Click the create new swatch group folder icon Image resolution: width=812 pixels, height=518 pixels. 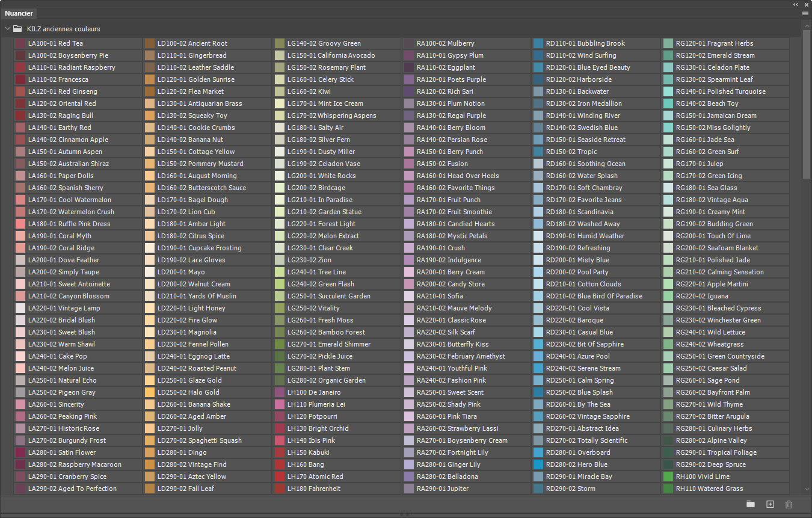click(751, 504)
